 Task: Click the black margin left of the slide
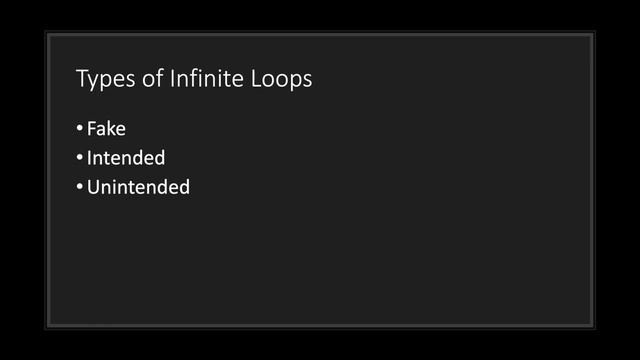(22, 180)
